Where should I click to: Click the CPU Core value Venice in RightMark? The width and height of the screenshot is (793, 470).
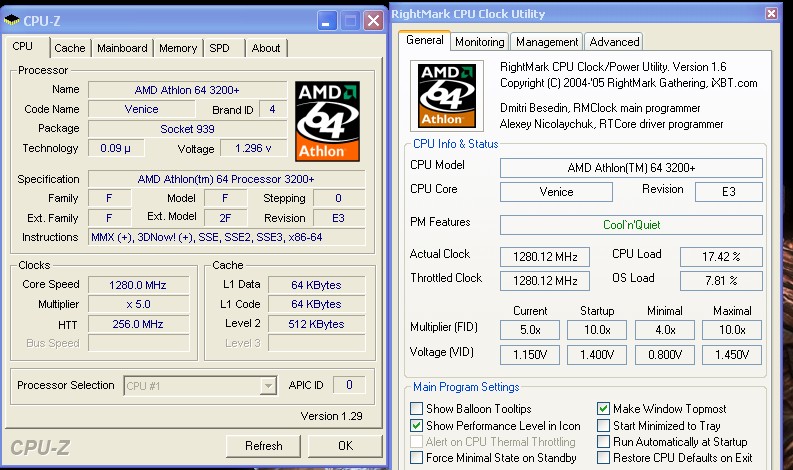coord(556,192)
